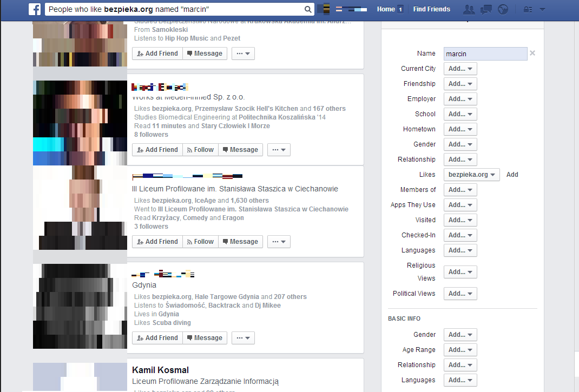Message the person living in Gdynia
Image resolution: width=579 pixels, height=392 pixels.
pyautogui.click(x=205, y=338)
